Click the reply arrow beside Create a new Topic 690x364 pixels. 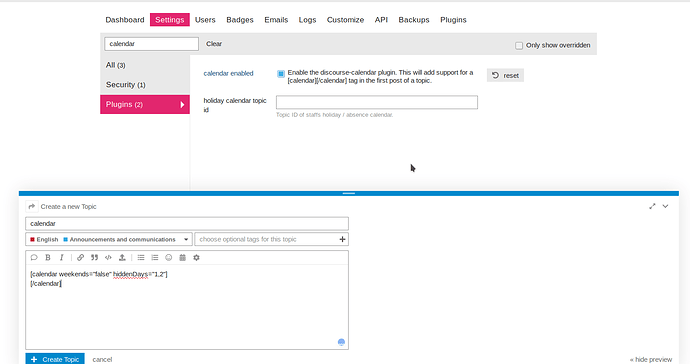[32, 206]
